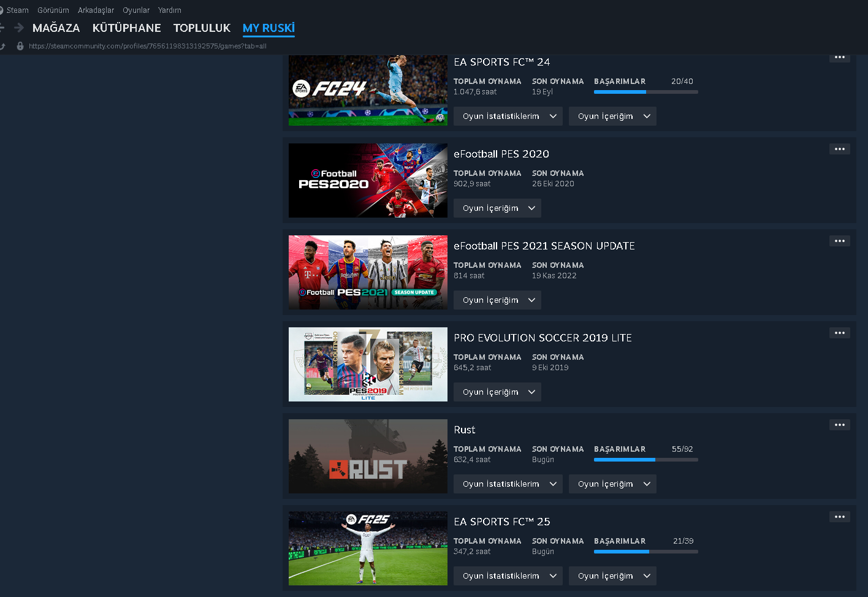Click the BAŞARIMLAR label for EA SPORTS FC 24
Screen dimensions: 868x597
pyautogui.click(x=620, y=82)
